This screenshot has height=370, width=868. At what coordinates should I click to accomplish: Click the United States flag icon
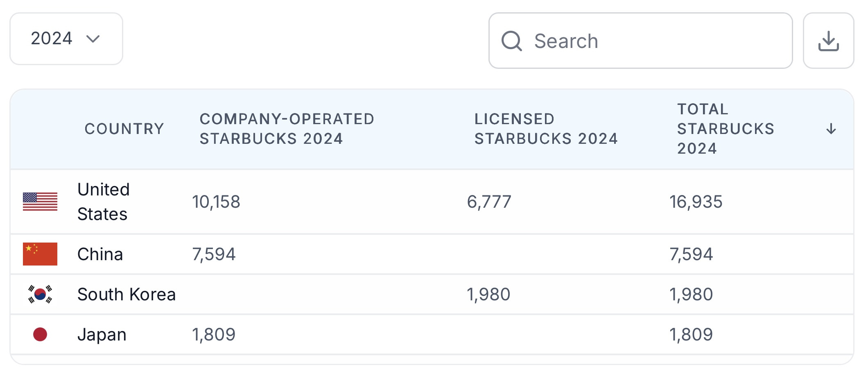[x=40, y=202]
